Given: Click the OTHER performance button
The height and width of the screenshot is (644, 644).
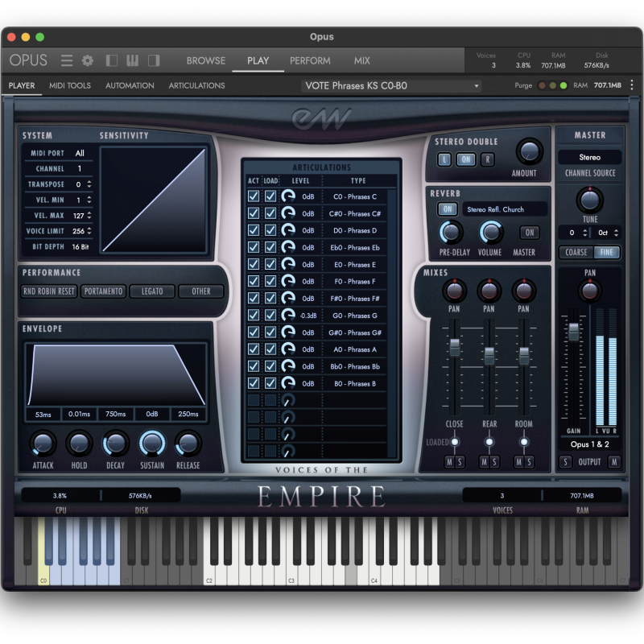Looking at the screenshot, I should (x=200, y=291).
